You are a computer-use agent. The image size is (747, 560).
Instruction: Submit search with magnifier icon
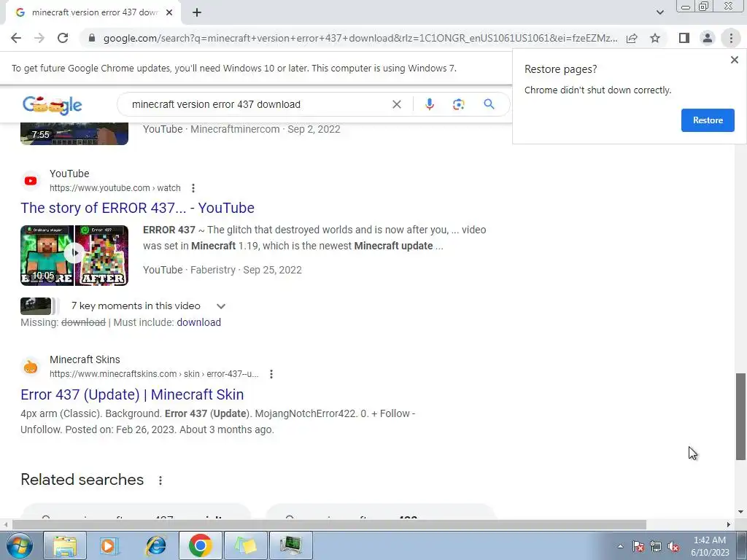coord(489,104)
